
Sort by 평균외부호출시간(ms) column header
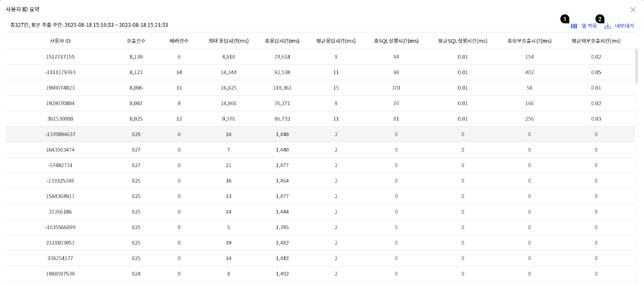596,41
